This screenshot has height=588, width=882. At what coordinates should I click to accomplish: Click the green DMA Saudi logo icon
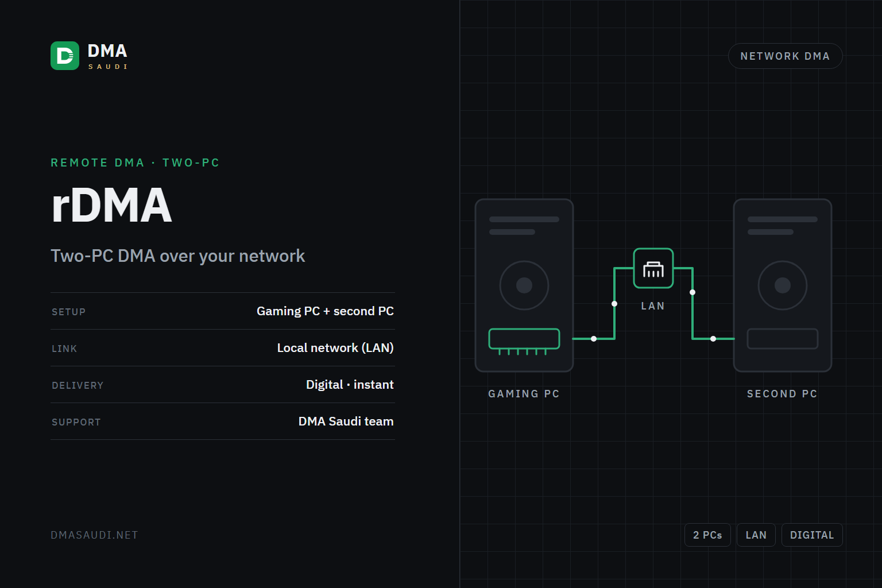tap(65, 56)
